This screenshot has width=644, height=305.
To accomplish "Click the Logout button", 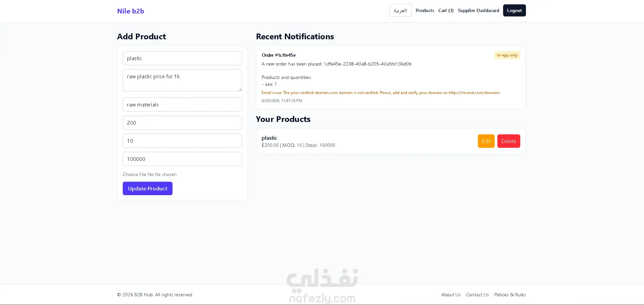I will tap(514, 10).
